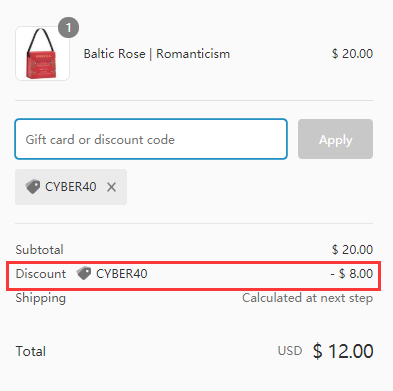Click the $ 20.00 product price
Image resolution: width=393 pixels, height=391 pixels.
(x=352, y=54)
